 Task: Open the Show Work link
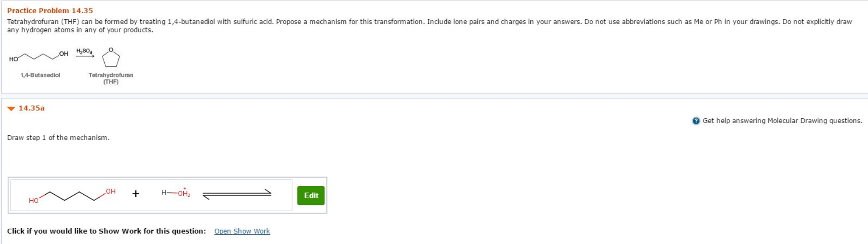pyautogui.click(x=242, y=231)
